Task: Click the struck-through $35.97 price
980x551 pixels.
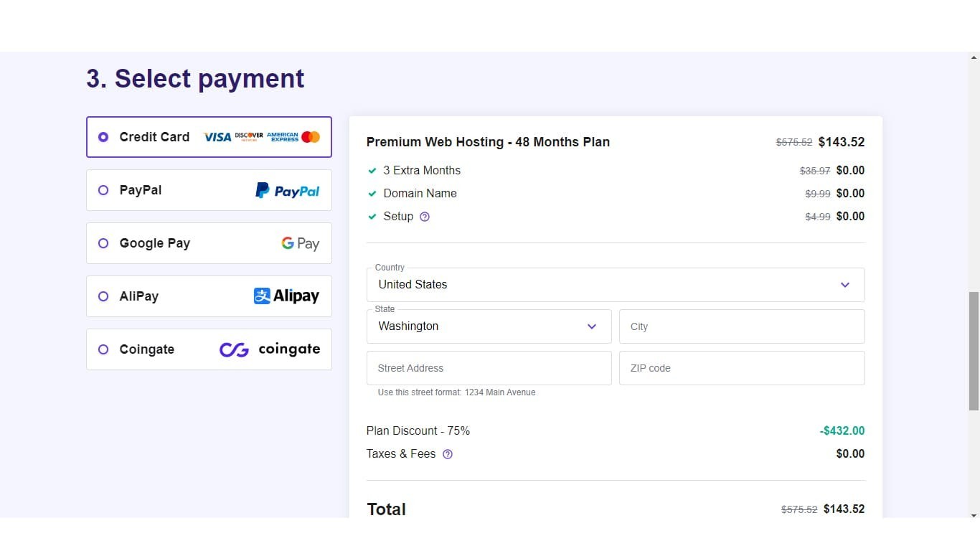Action: pos(815,171)
